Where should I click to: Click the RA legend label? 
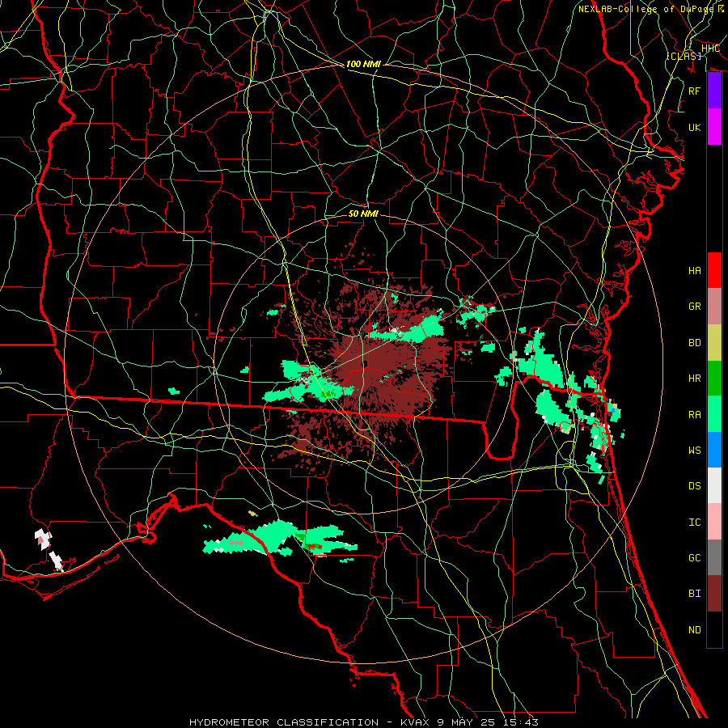[x=695, y=415]
